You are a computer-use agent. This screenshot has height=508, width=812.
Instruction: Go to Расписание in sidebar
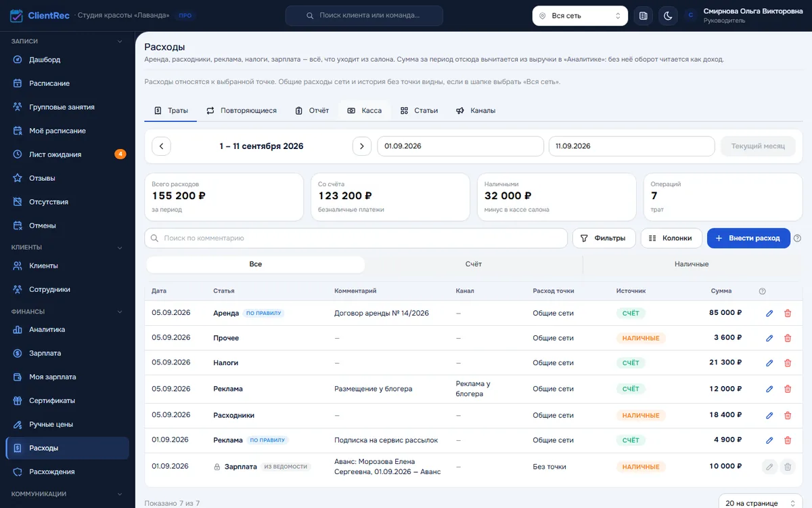tap(67, 83)
